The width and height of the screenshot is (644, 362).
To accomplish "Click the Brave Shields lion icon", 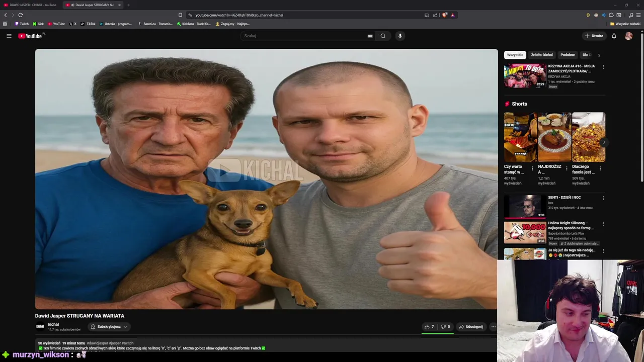I will click(x=444, y=15).
